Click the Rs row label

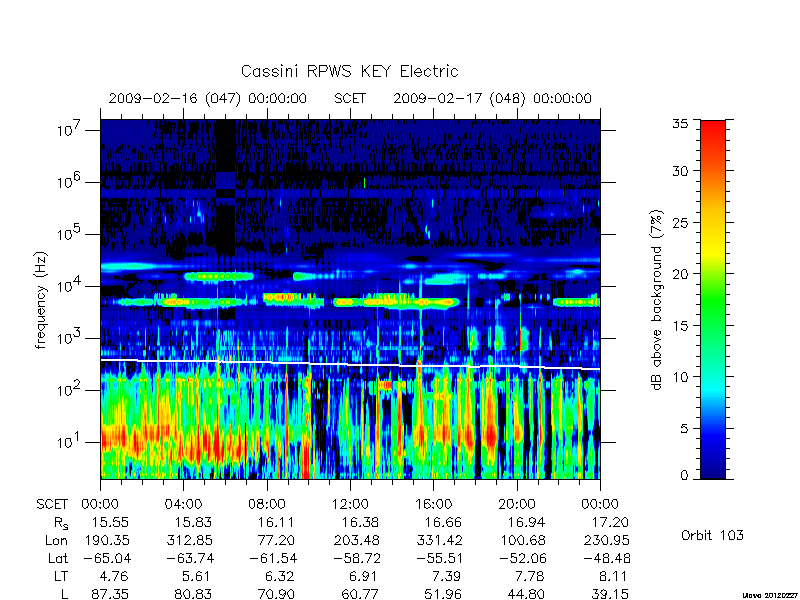click(61, 523)
